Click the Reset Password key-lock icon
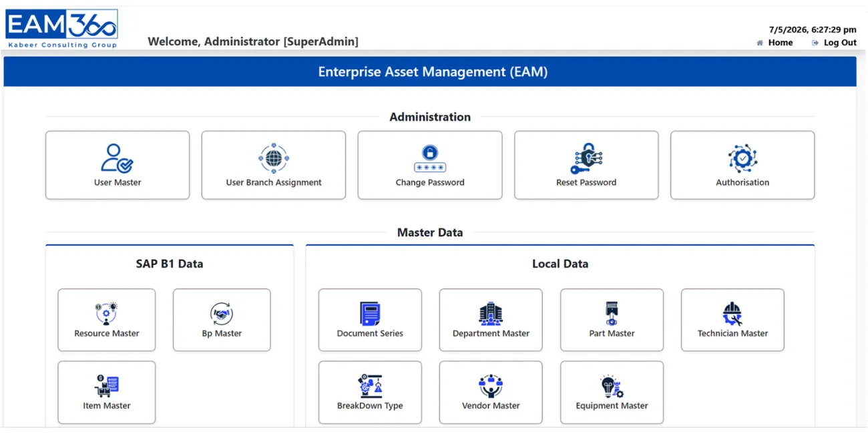The width and height of the screenshot is (868, 434). click(586, 158)
